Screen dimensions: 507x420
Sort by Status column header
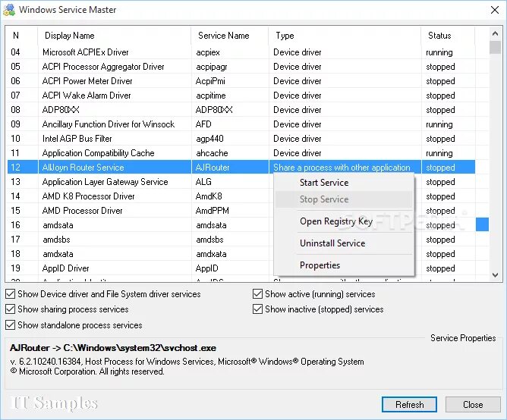[x=448, y=36]
